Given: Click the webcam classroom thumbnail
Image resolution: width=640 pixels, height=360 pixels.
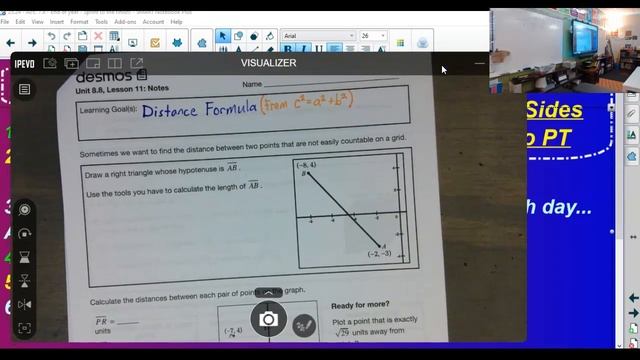Looking at the screenshot, I should pyautogui.click(x=564, y=50).
